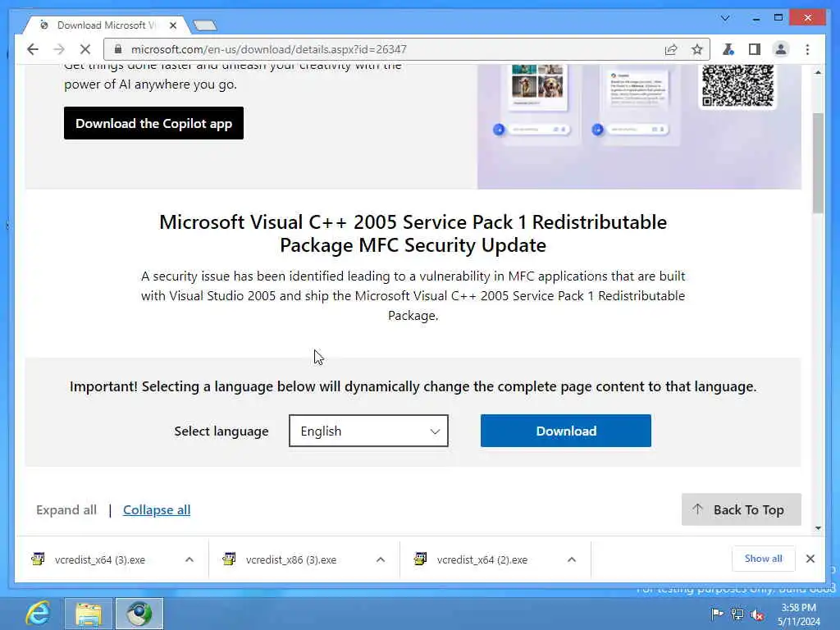The height and width of the screenshot is (630, 840).
Task: Open the Select language dropdown
Action: pyautogui.click(x=368, y=431)
